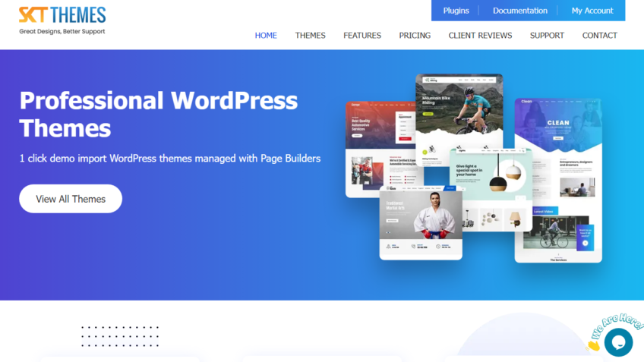This screenshot has height=362, width=644.
Task: Click the Clean theme preview
Action: point(558,179)
